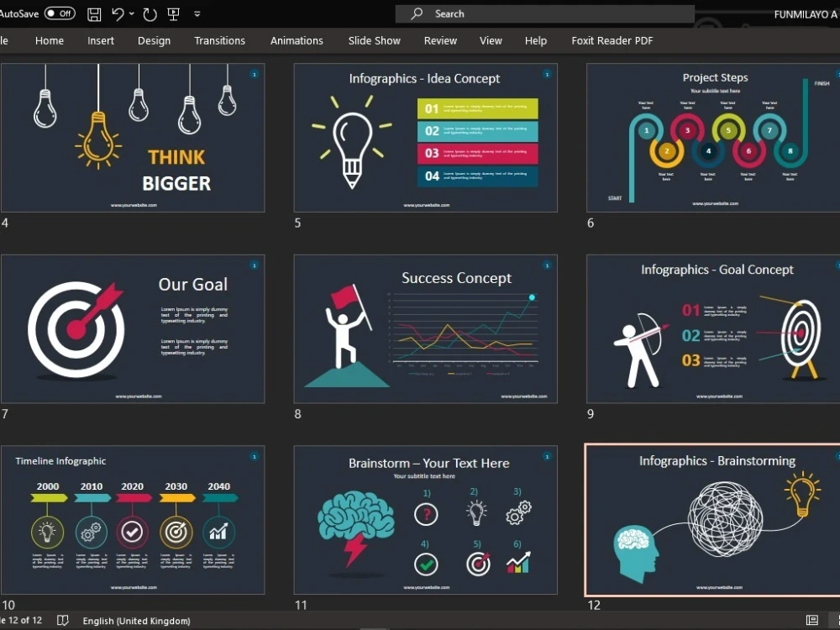Click the Redo icon

click(x=150, y=14)
